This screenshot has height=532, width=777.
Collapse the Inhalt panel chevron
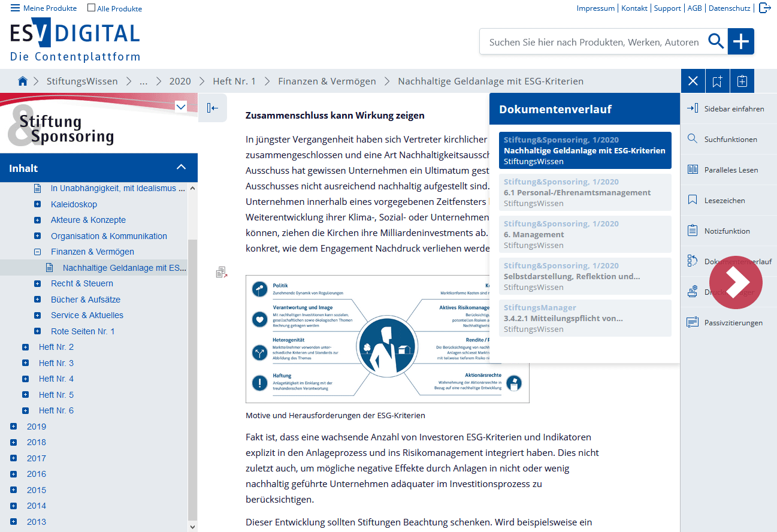(181, 168)
